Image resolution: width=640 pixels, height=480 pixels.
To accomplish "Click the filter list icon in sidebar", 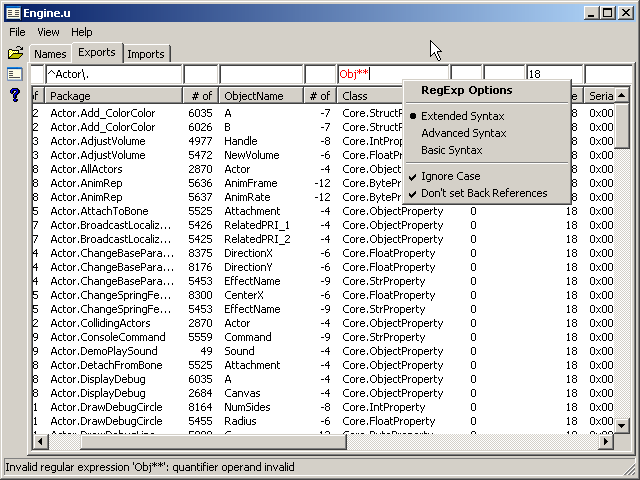I will click(15, 74).
